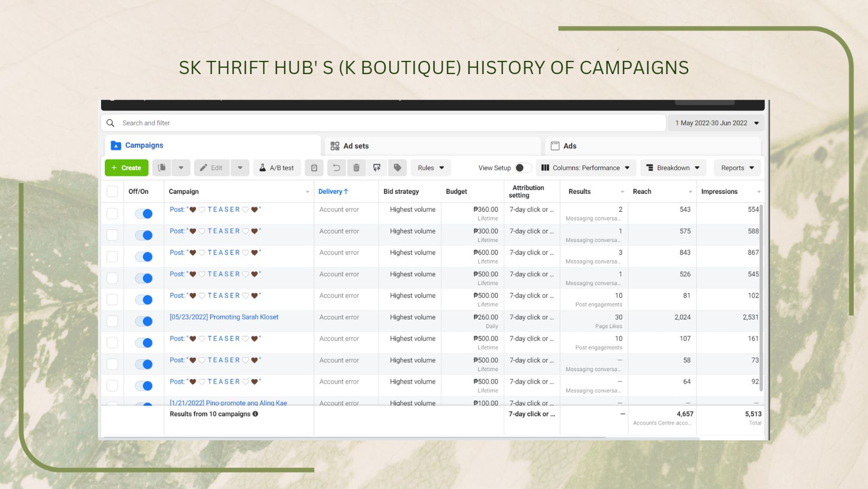Click the Budget column header
868x489 pixels.
tap(456, 192)
